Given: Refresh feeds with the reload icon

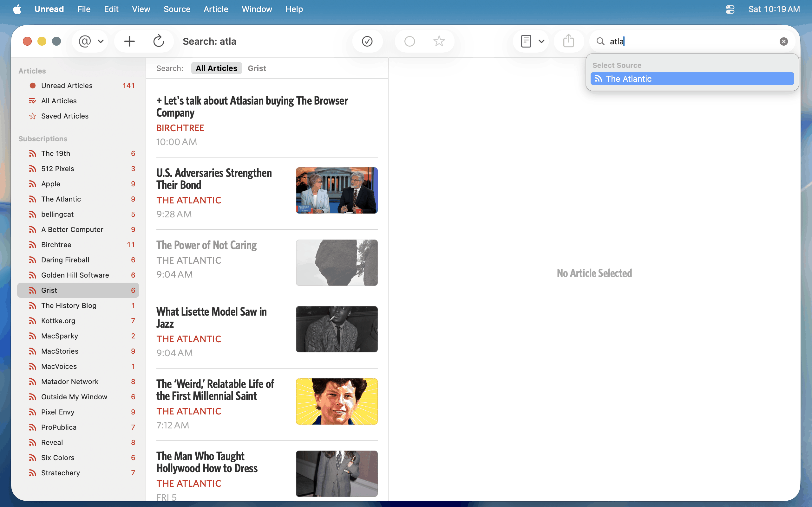Looking at the screenshot, I should pos(158,41).
